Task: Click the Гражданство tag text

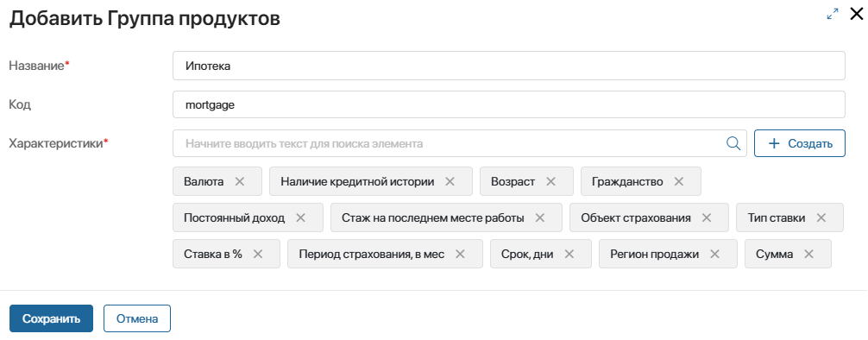Action: click(627, 181)
